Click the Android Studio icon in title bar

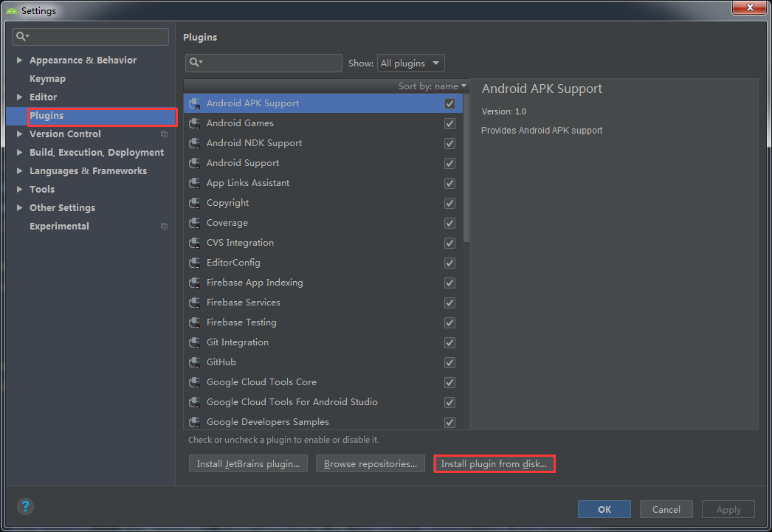pos(11,10)
